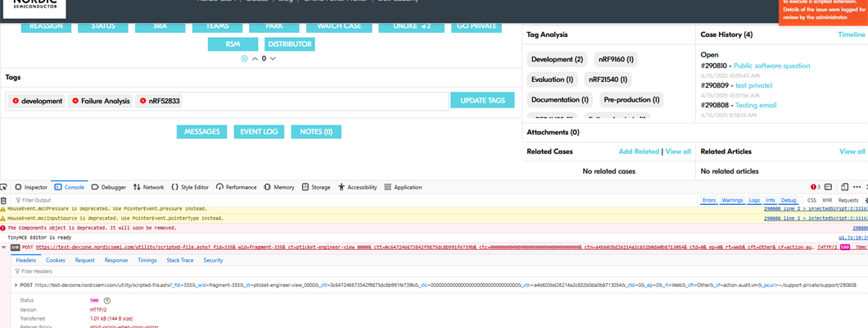868x328 pixels.
Task: Collapse the XHR POST request row
Action: click(x=4, y=247)
